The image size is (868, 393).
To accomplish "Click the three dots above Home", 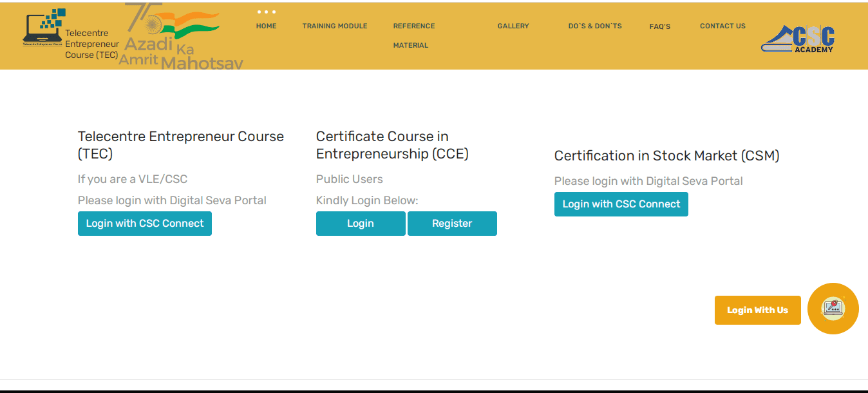I will coord(266,12).
